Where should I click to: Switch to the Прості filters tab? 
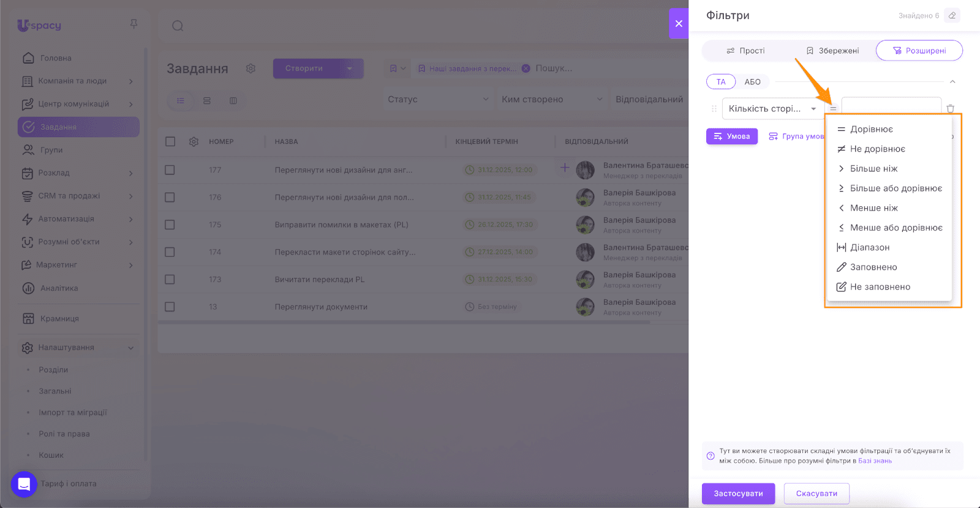[745, 51]
